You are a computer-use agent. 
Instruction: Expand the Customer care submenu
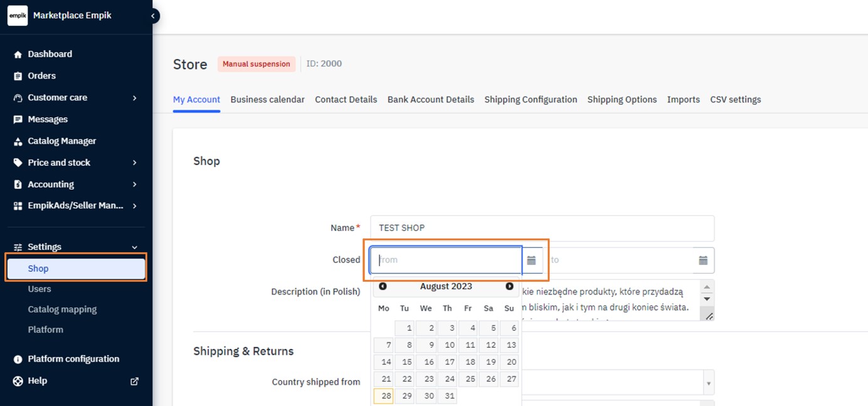134,98
